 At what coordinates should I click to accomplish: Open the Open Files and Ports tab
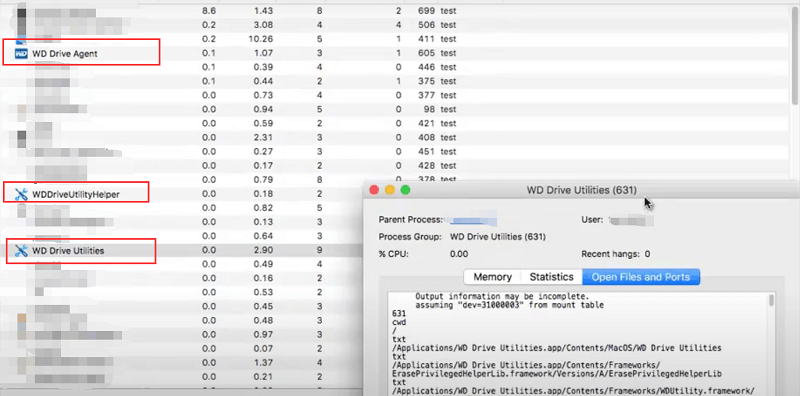click(641, 277)
